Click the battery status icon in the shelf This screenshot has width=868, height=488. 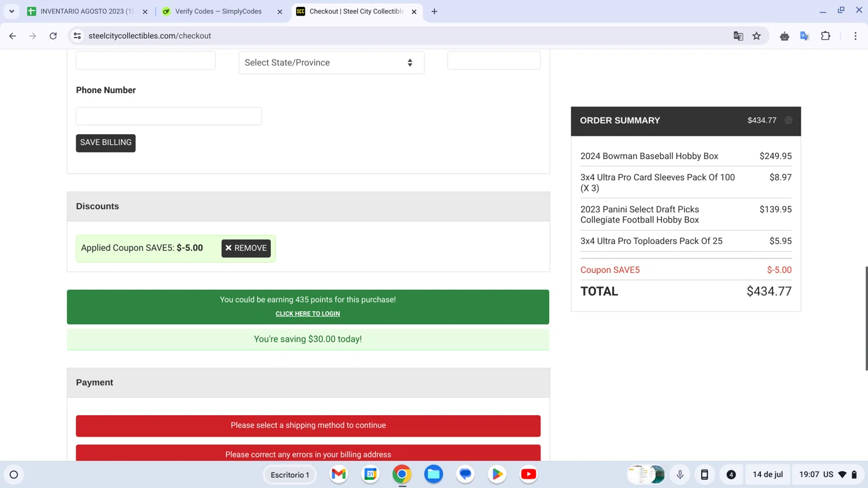[x=854, y=475]
